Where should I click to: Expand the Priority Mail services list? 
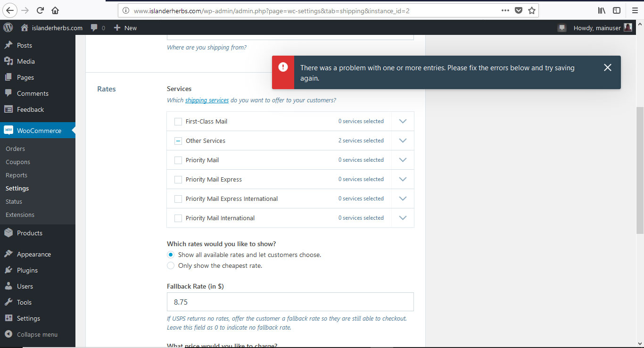[403, 160]
